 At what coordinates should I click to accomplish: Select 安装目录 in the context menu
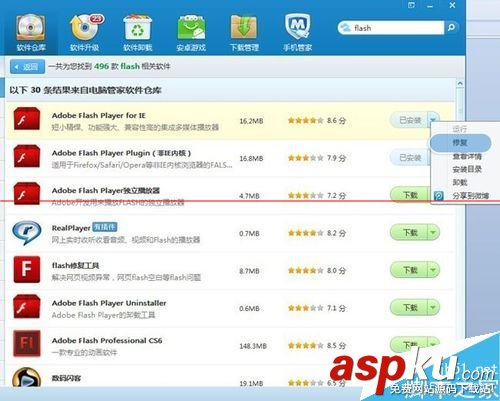[467, 169]
